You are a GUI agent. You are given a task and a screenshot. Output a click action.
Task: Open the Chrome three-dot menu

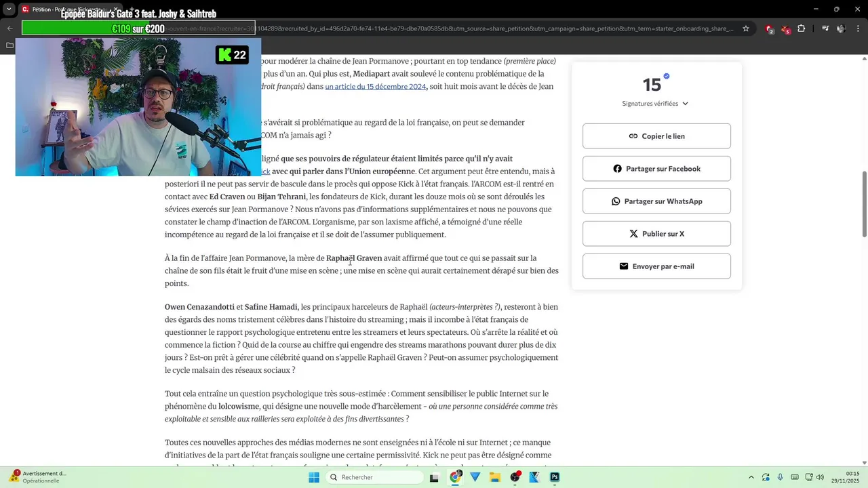pyautogui.click(x=857, y=28)
